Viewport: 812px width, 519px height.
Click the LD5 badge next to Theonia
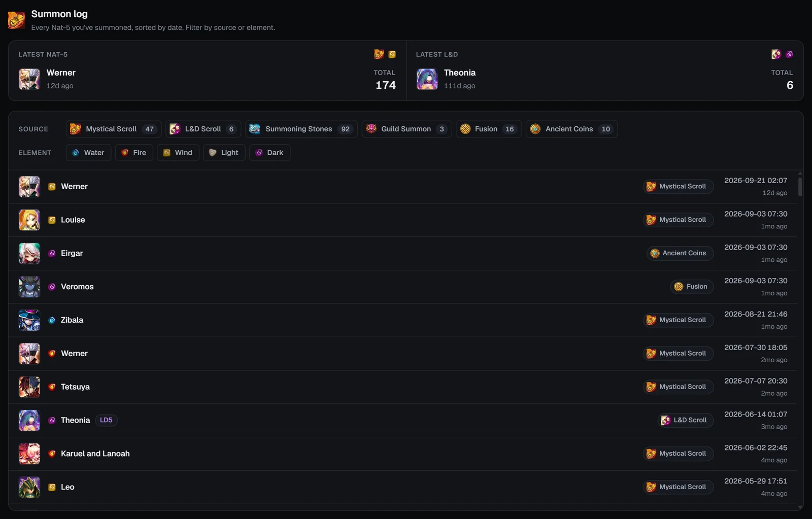[x=106, y=420]
